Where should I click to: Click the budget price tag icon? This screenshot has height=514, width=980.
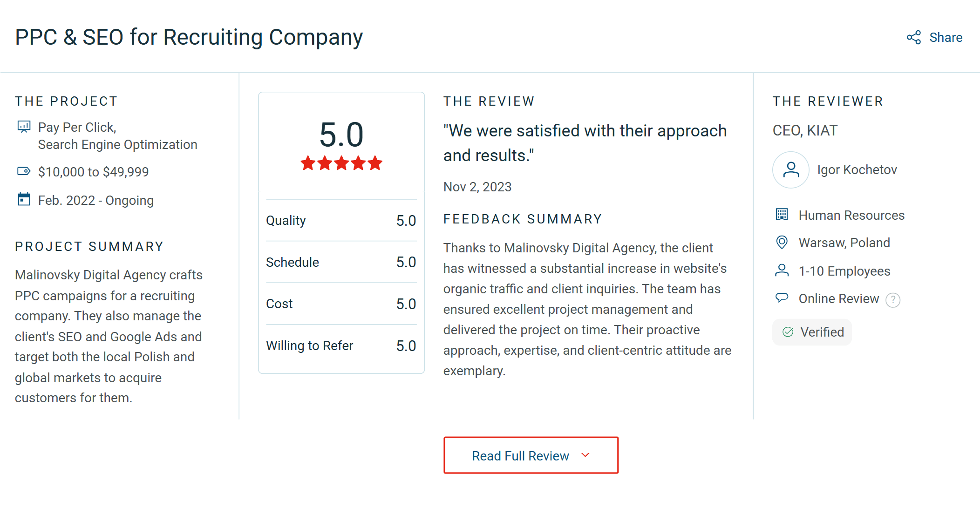[x=24, y=171]
